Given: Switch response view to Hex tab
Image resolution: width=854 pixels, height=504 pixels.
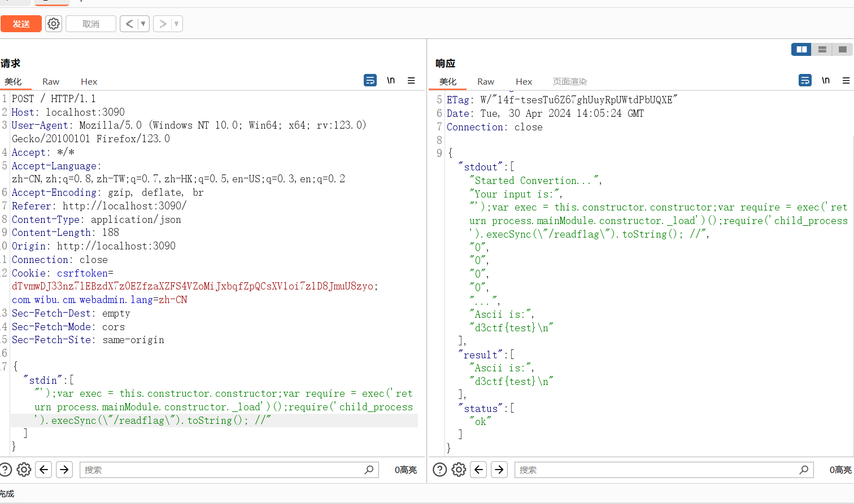Looking at the screenshot, I should [524, 82].
